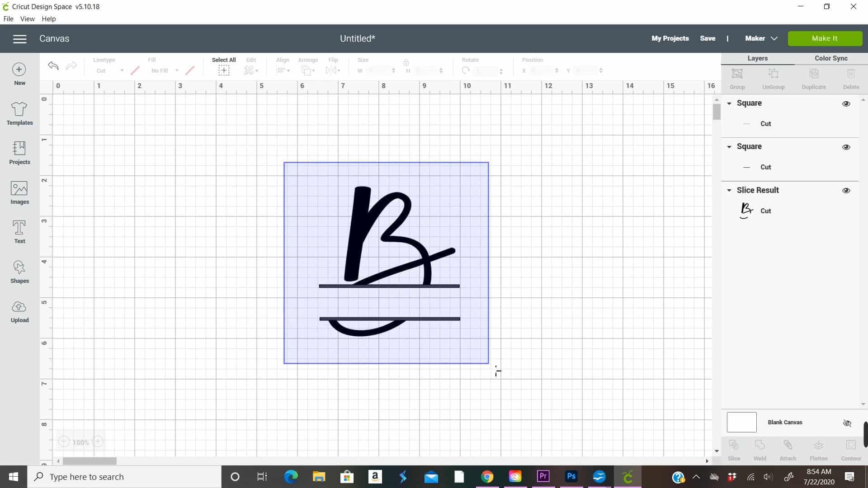Open the Linetype Cut dropdown
Screen dimensions: 868x488
click(x=110, y=70)
